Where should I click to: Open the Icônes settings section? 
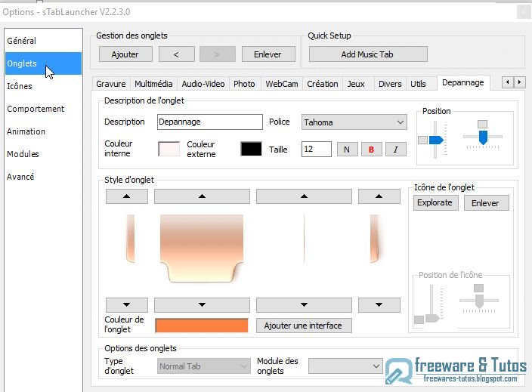43,86
